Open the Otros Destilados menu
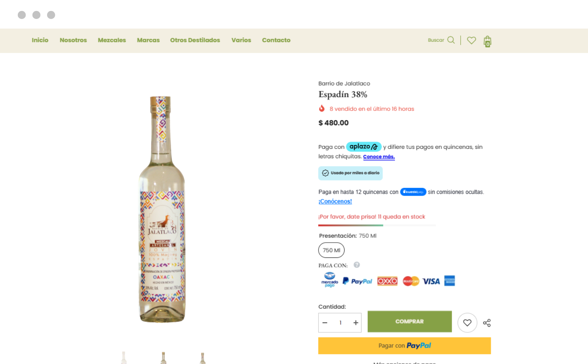 [195, 40]
